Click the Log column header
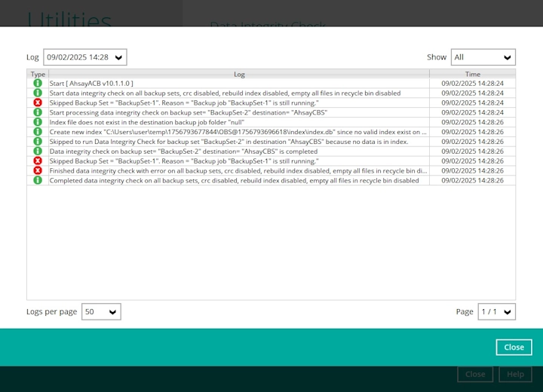 coord(239,74)
